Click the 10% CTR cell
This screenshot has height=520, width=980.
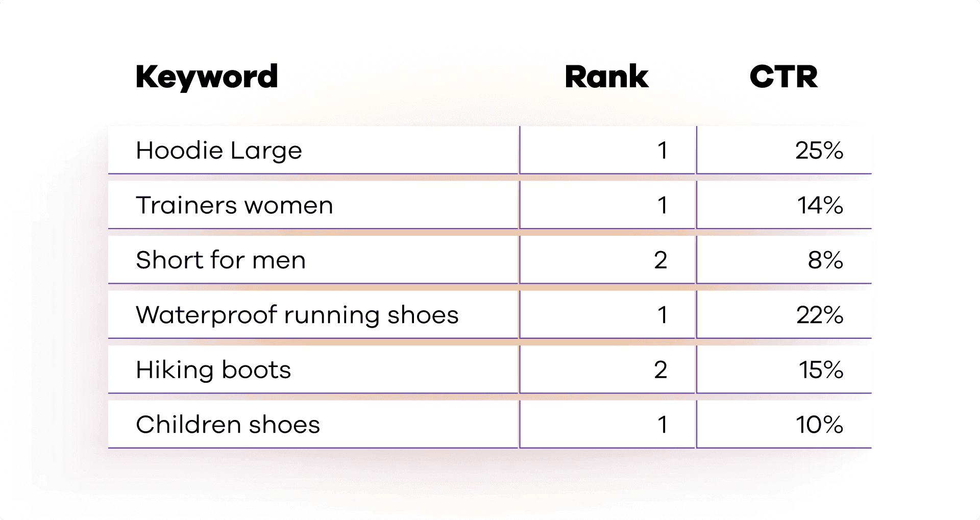point(784,425)
